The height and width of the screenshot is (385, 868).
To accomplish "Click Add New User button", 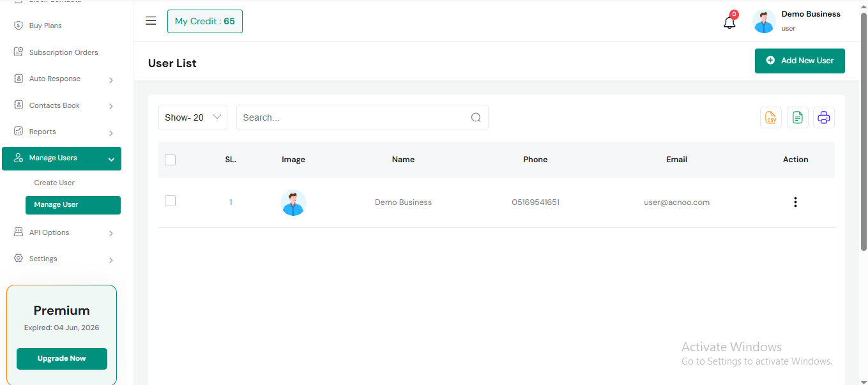I will 800,61.
